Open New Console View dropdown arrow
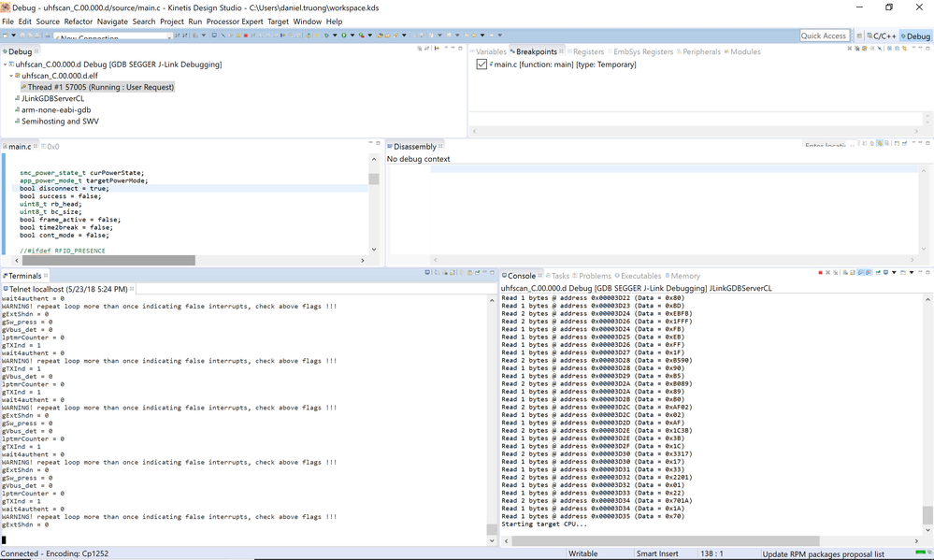This screenshot has width=934, height=560. [x=912, y=272]
